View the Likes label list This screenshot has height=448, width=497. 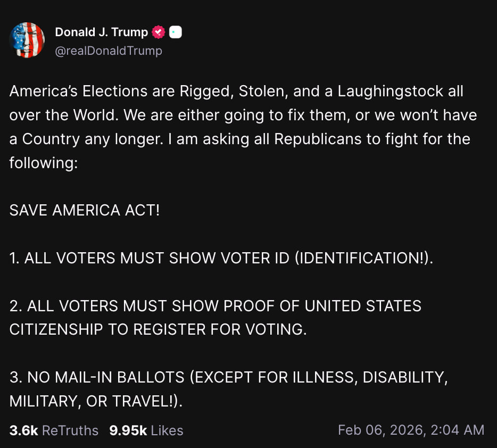click(x=167, y=430)
